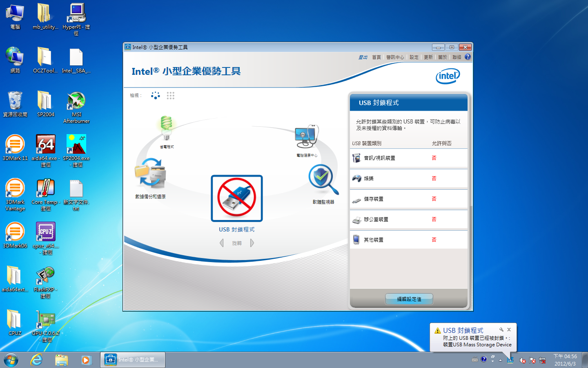Switch to the carousel view icon
588x368 pixels.
(155, 96)
